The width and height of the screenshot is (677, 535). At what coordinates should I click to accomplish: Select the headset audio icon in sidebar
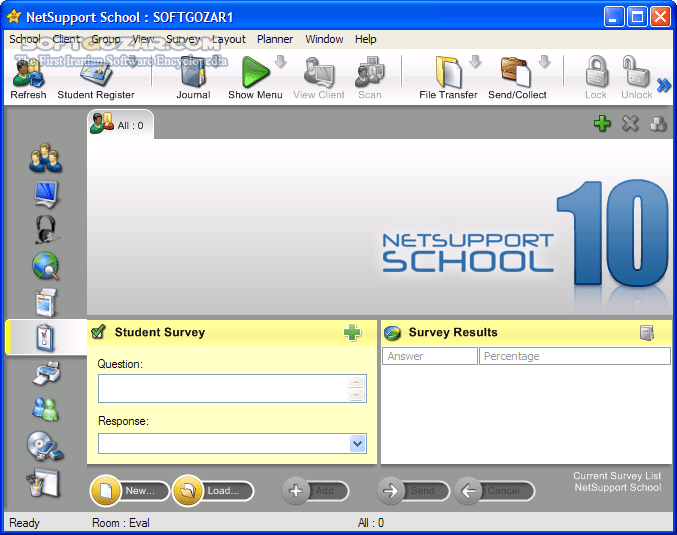46,229
